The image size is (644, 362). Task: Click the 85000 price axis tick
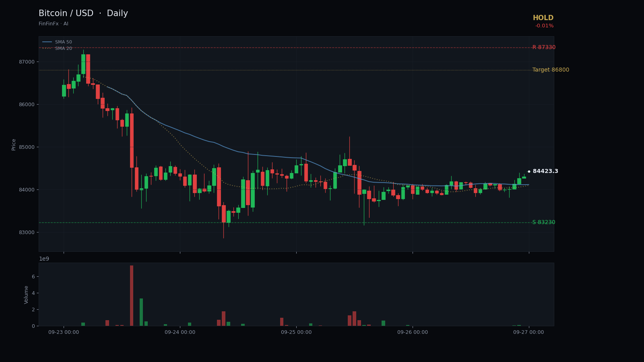(27, 147)
